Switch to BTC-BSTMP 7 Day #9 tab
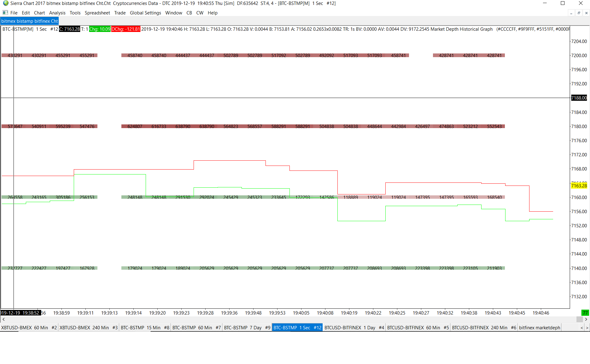 [x=247, y=328]
